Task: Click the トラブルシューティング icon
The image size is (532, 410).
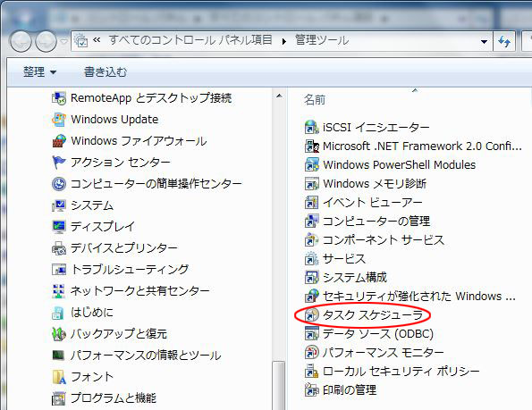Action: pos(59,270)
